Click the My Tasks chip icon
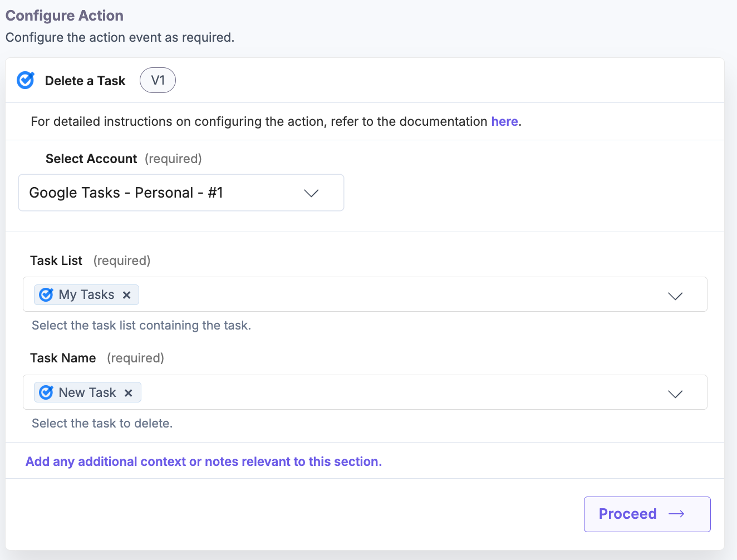Image resolution: width=737 pixels, height=560 pixels. tap(46, 295)
